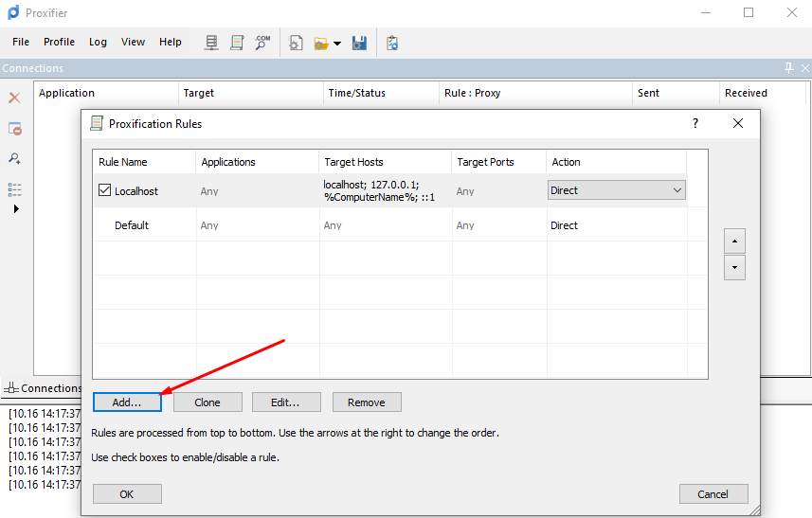The height and width of the screenshot is (518, 812).
Task: Click the Proxifier app logo icon
Action: [13, 12]
